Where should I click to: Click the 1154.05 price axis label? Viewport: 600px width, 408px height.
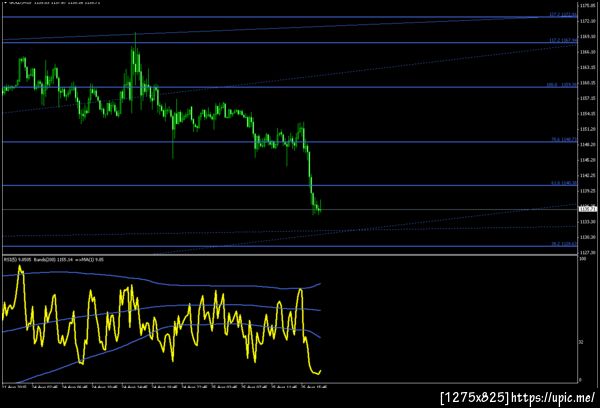tap(587, 114)
